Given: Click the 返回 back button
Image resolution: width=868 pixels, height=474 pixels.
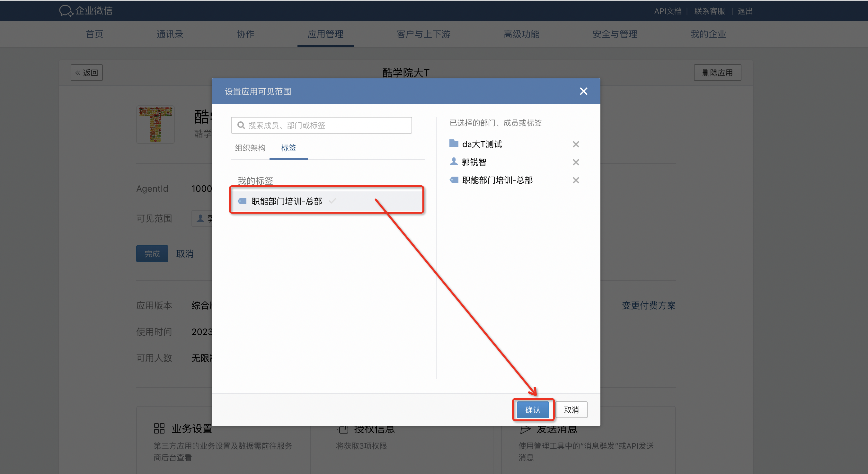Looking at the screenshot, I should [87, 73].
